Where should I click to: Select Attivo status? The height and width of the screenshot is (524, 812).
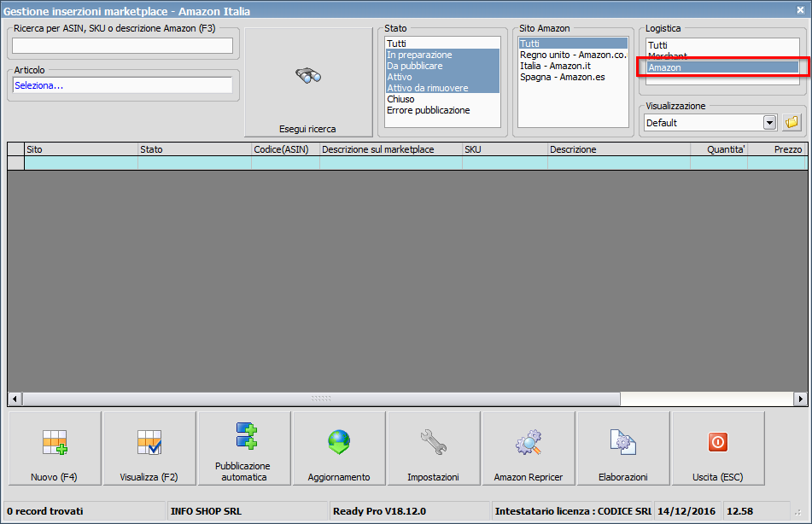[x=443, y=77]
